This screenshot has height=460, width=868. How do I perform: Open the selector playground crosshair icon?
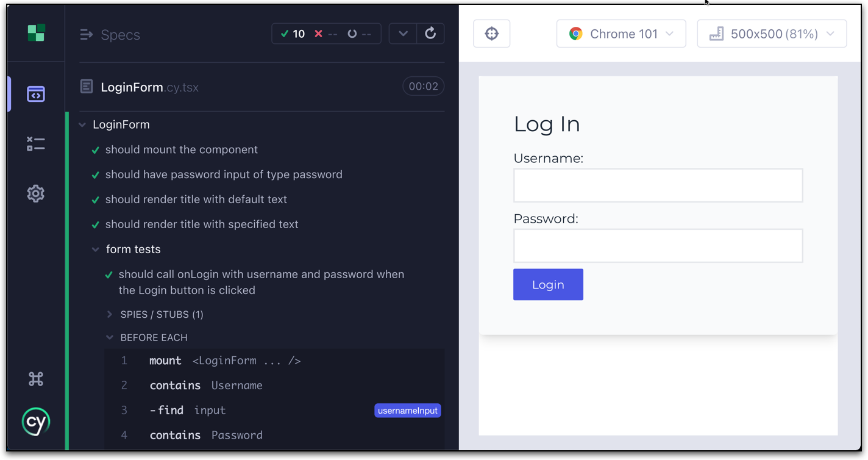click(x=491, y=34)
